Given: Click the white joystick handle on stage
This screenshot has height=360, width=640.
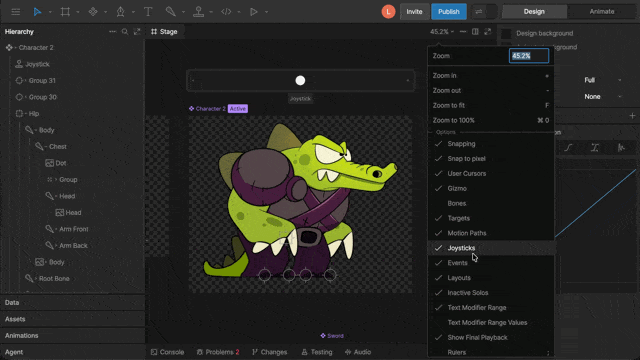Looking at the screenshot, I should (300, 80).
